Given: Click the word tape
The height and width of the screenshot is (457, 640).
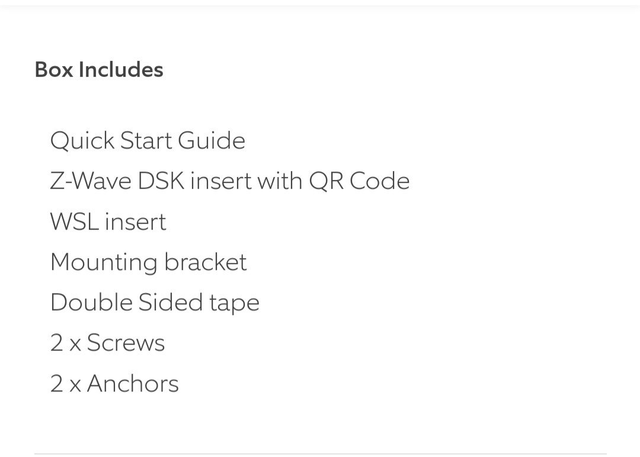Looking at the screenshot, I should tap(233, 303).
